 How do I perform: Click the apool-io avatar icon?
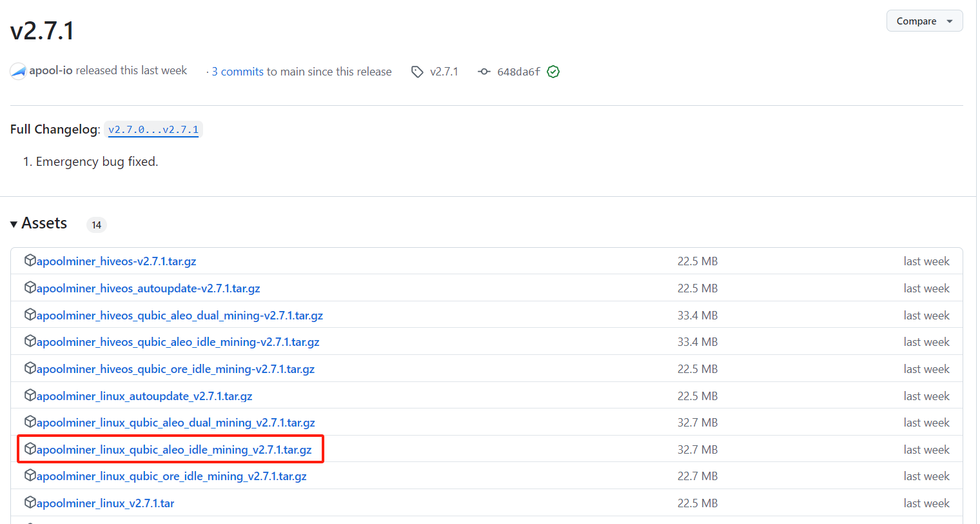[x=18, y=72]
